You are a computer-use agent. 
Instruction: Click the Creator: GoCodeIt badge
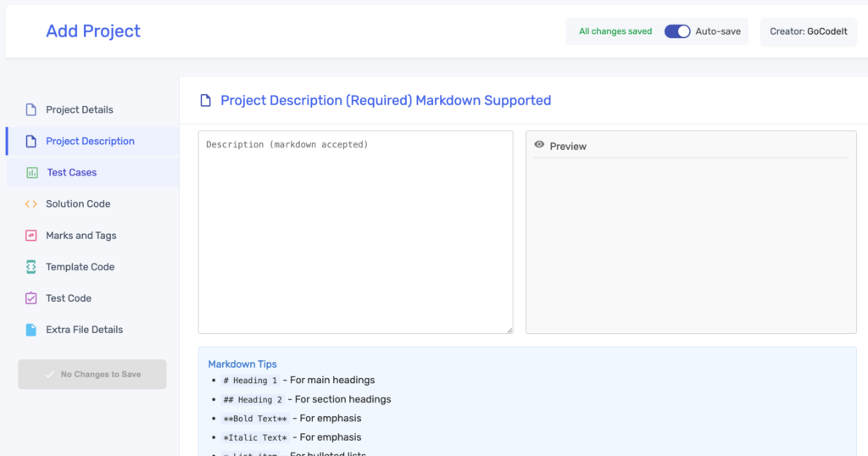pyautogui.click(x=809, y=31)
